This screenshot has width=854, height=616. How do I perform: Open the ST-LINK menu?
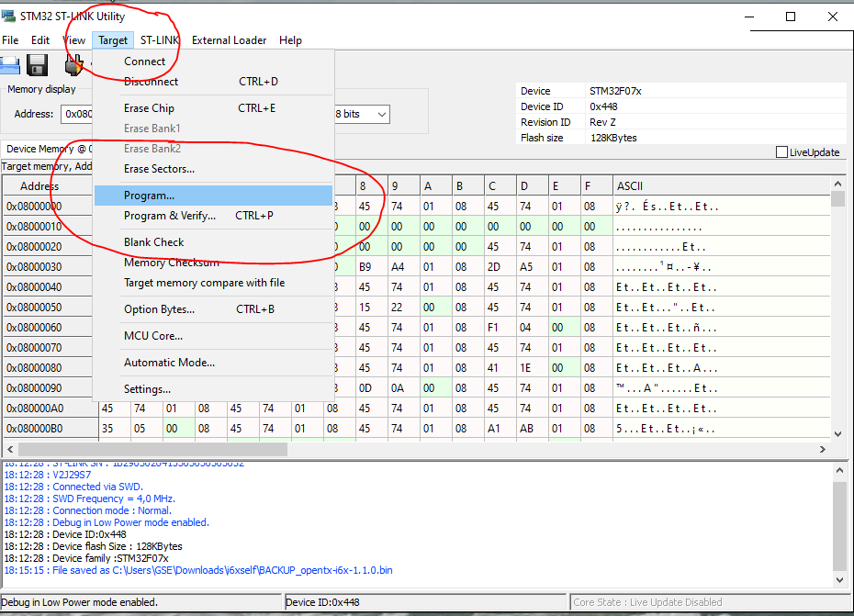[x=160, y=40]
